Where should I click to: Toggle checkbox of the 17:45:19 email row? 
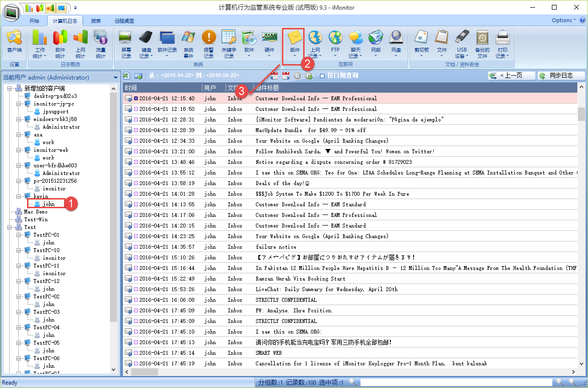[x=136, y=363]
